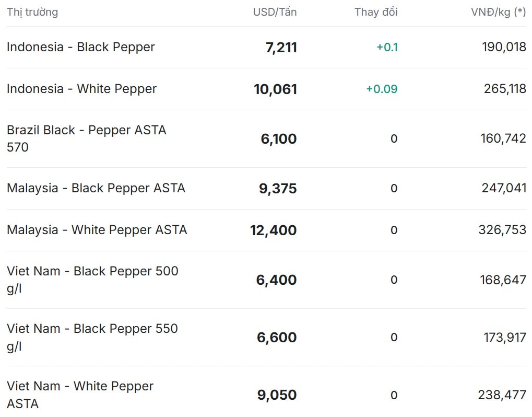Select Viet Nam - White Pepper ASTA label
This screenshot has height=417, width=532.
(80, 395)
